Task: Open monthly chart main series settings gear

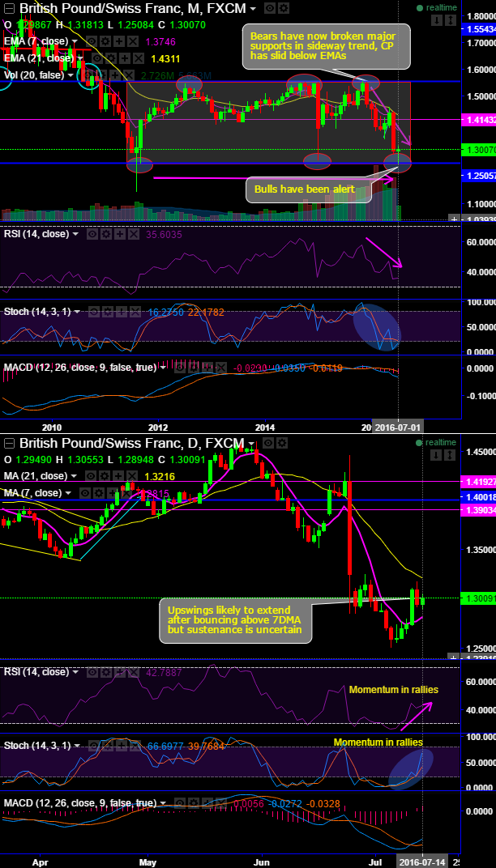Action: 283,8
